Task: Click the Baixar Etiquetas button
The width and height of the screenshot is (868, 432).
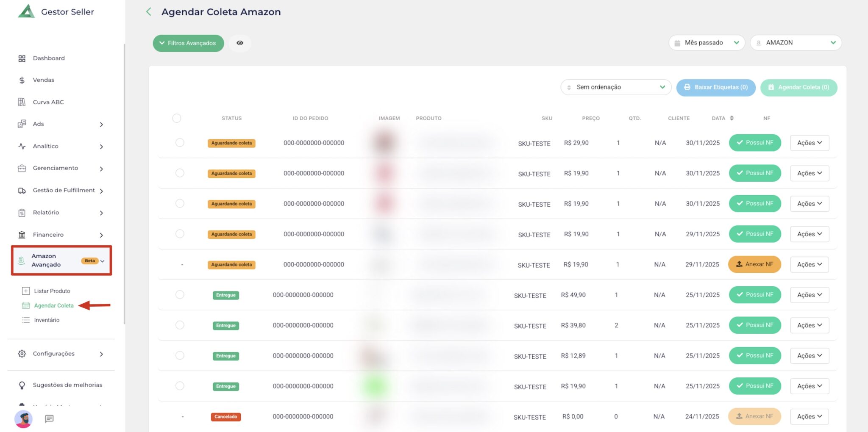Action: coord(715,87)
